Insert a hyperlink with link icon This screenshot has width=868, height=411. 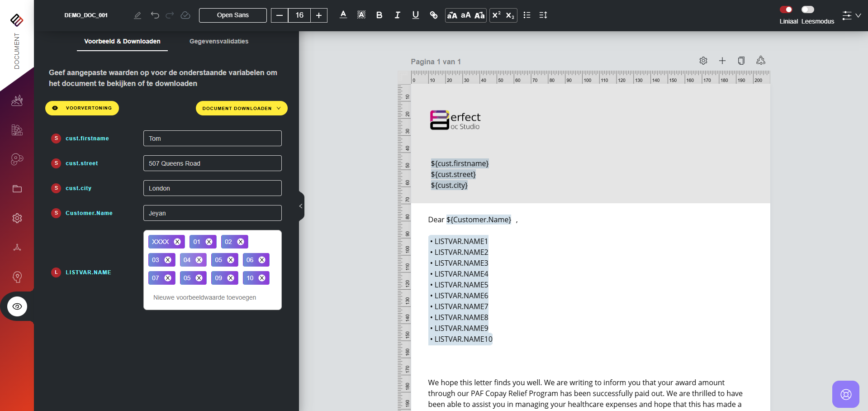[x=433, y=15]
